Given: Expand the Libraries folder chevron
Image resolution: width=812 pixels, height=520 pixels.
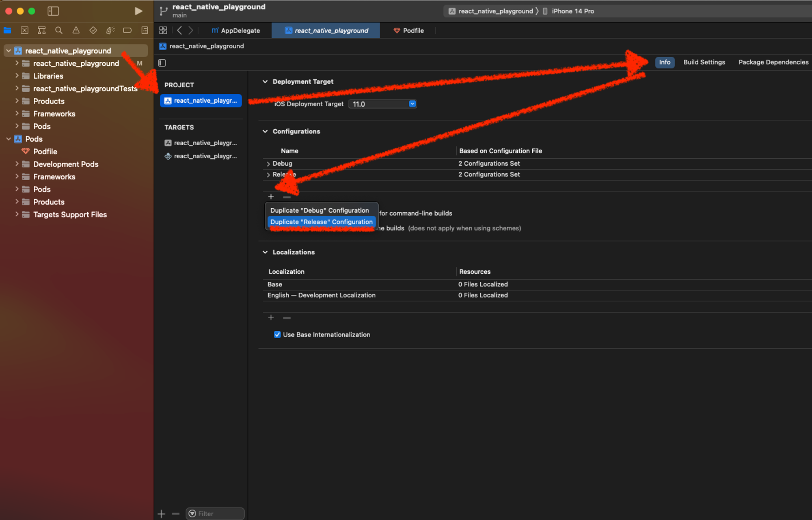Looking at the screenshot, I should point(17,76).
